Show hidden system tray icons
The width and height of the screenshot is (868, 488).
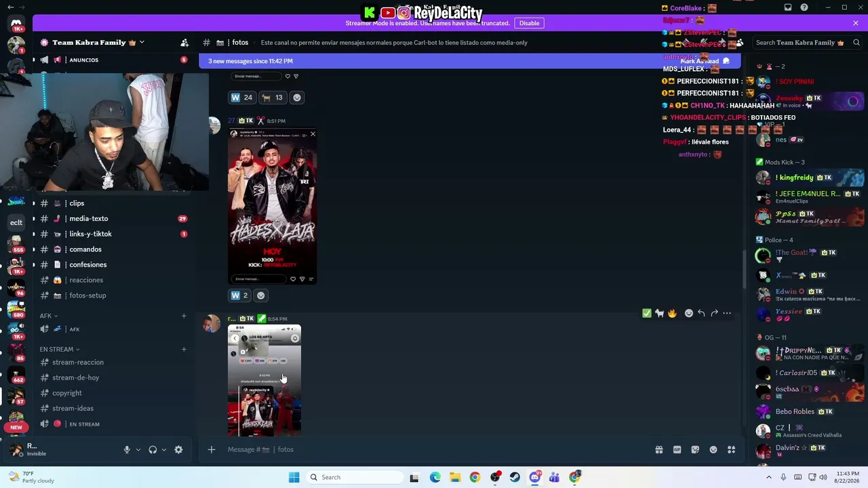coord(768,477)
